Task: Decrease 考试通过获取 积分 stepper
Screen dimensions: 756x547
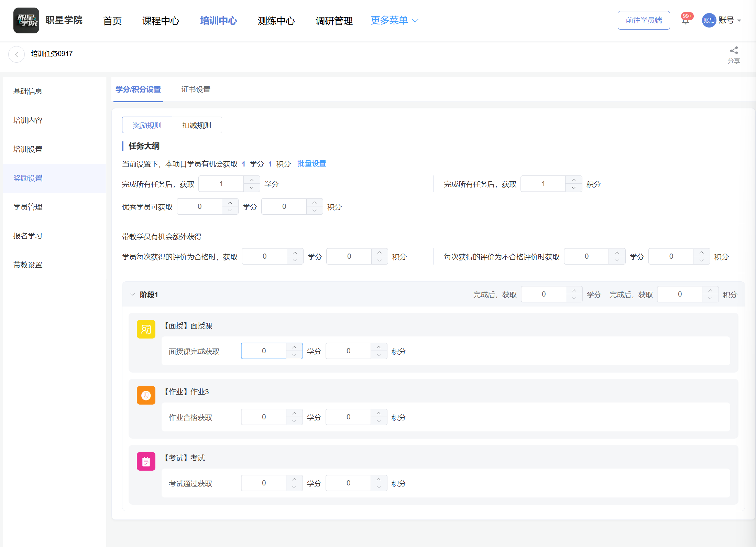Action: click(x=379, y=487)
